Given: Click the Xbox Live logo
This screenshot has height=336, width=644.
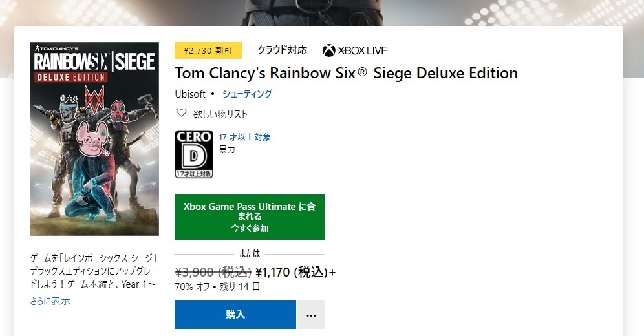Looking at the screenshot, I should [355, 50].
